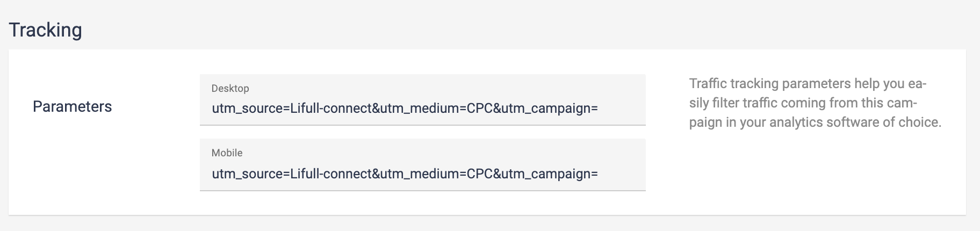This screenshot has width=980, height=231.
Task: Click the "Mobile" field label
Action: pos(227,153)
